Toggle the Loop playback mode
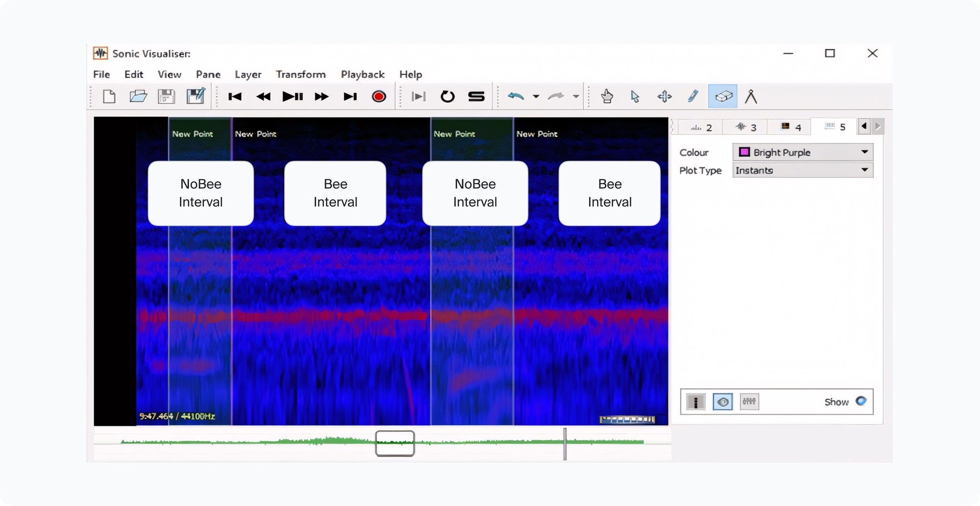 pos(447,97)
